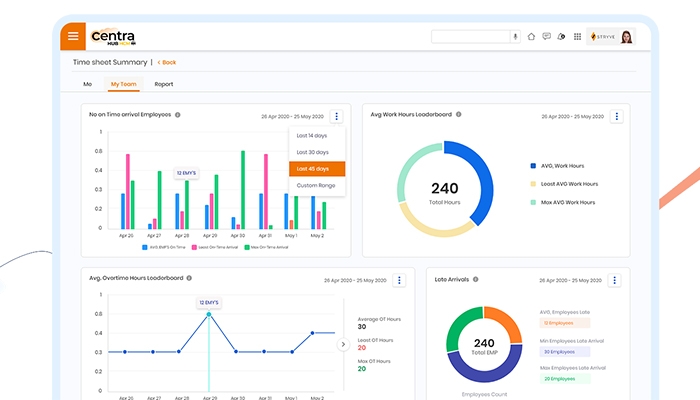Toggle AVG EMP'S On Time legend item
Viewport: 700px width, 400px height.
pyautogui.click(x=163, y=246)
